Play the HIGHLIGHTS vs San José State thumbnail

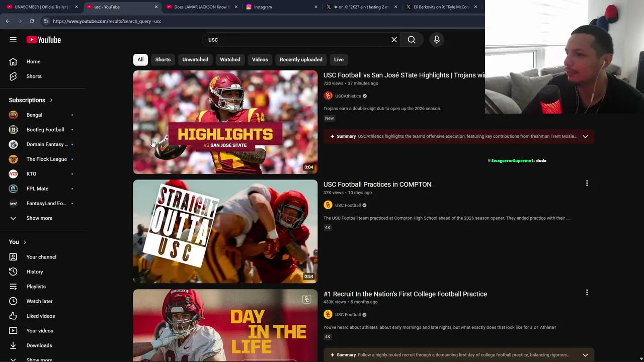(x=225, y=122)
